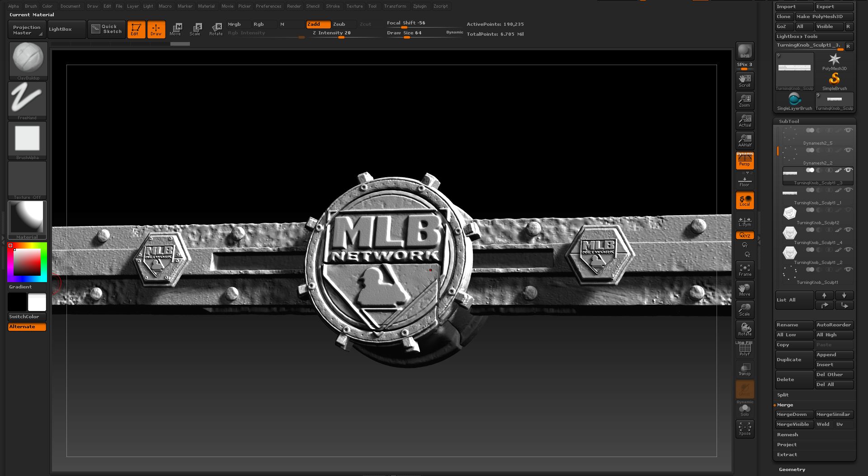Select the SingleLayerBrush tool

794,102
